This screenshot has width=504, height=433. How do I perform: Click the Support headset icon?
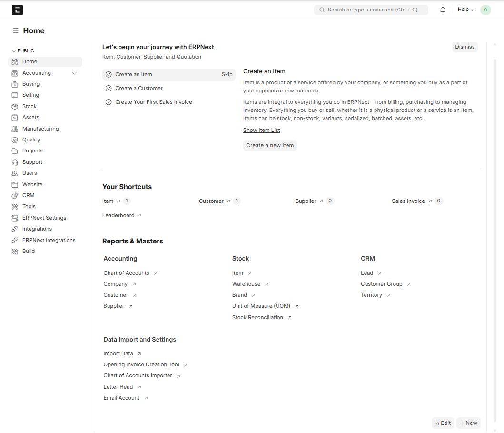coord(15,162)
